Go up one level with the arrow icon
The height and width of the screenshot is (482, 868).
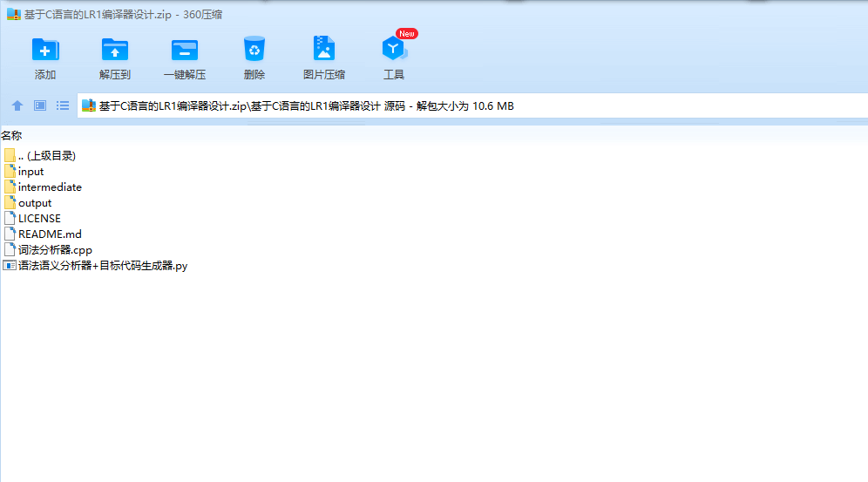[x=17, y=105]
